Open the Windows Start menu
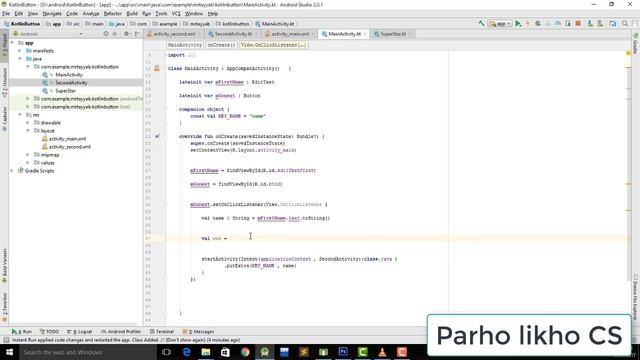640x360 pixels. (x=9, y=352)
